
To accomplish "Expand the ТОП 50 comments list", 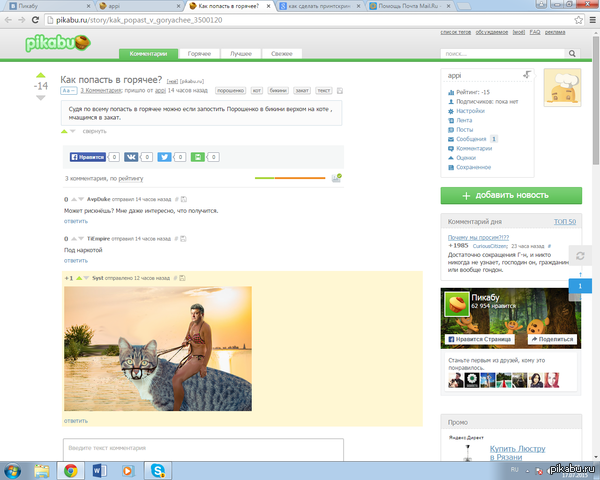I will (x=566, y=220).
